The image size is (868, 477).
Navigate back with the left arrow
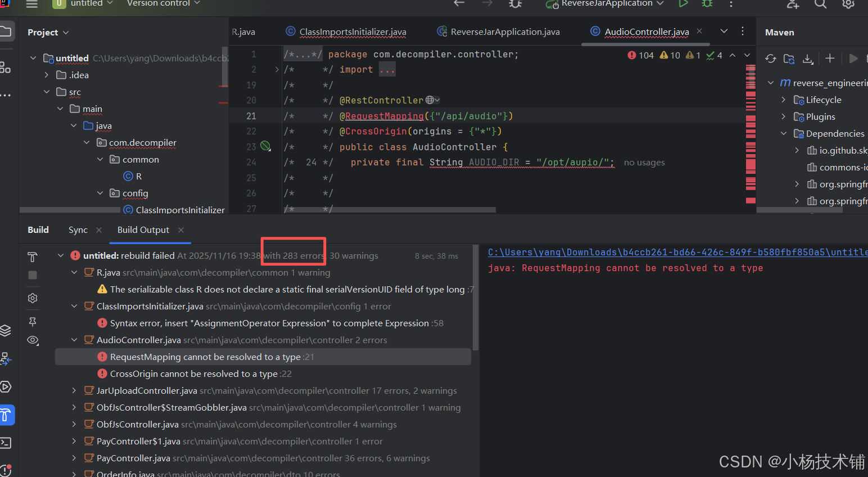[x=459, y=3]
